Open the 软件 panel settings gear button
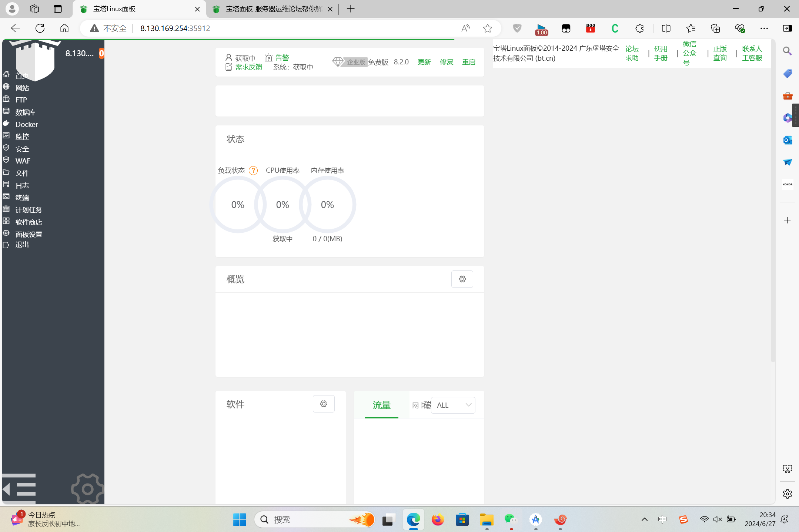This screenshot has width=799, height=532. pyautogui.click(x=324, y=404)
